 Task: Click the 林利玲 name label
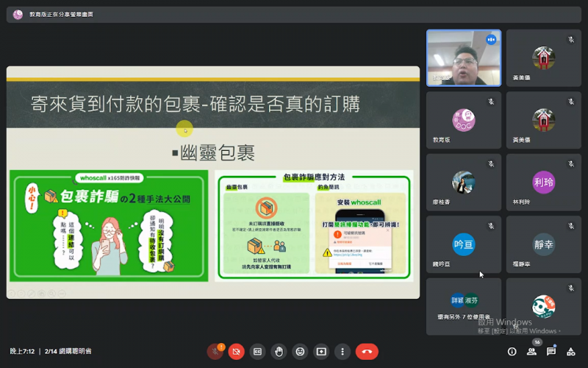[522, 202]
